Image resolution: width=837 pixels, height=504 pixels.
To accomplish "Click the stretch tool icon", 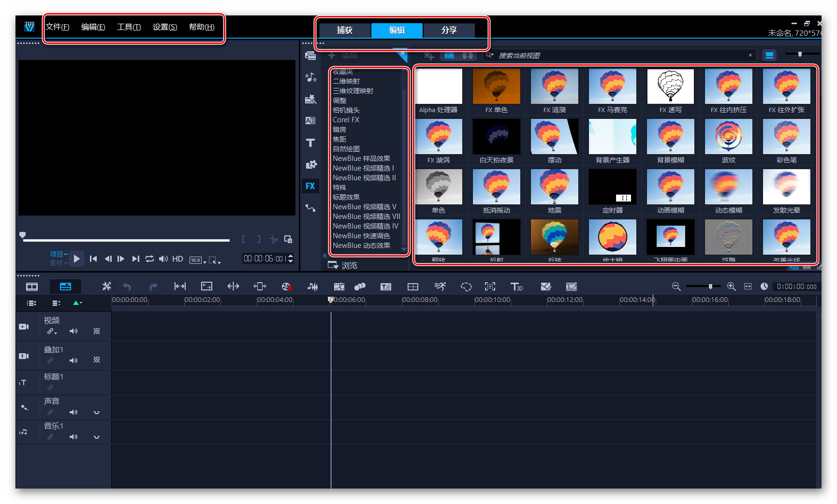I will (x=207, y=287).
